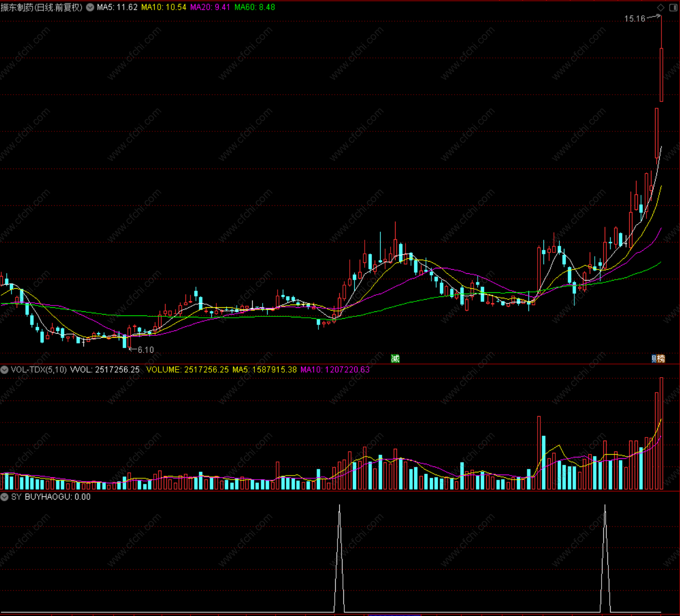Click the SY BUYHAOGU: 0.00 indicator label
The image size is (680, 616).
click(x=51, y=497)
